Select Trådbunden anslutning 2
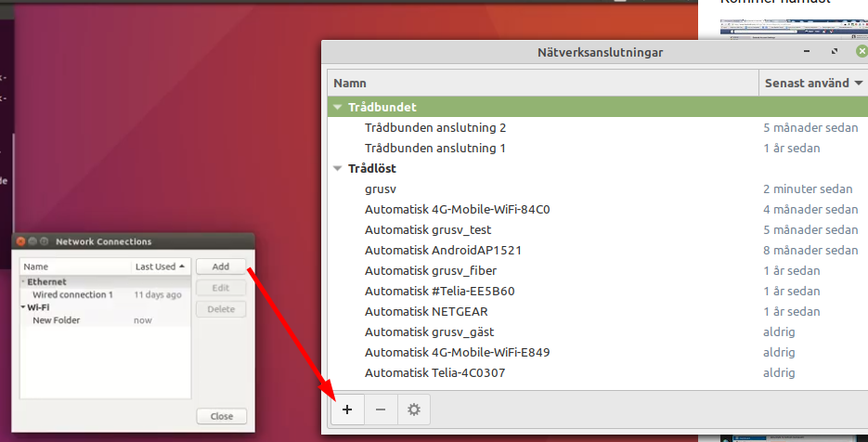 point(435,128)
